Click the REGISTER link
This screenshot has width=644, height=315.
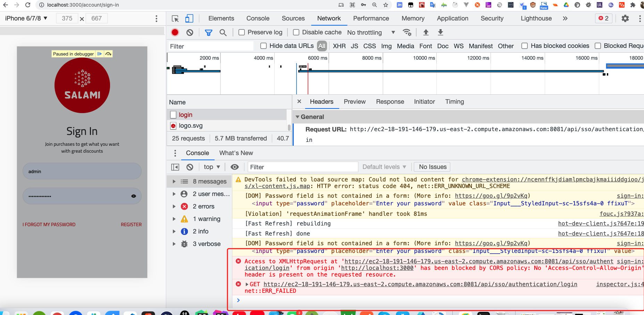tap(131, 224)
